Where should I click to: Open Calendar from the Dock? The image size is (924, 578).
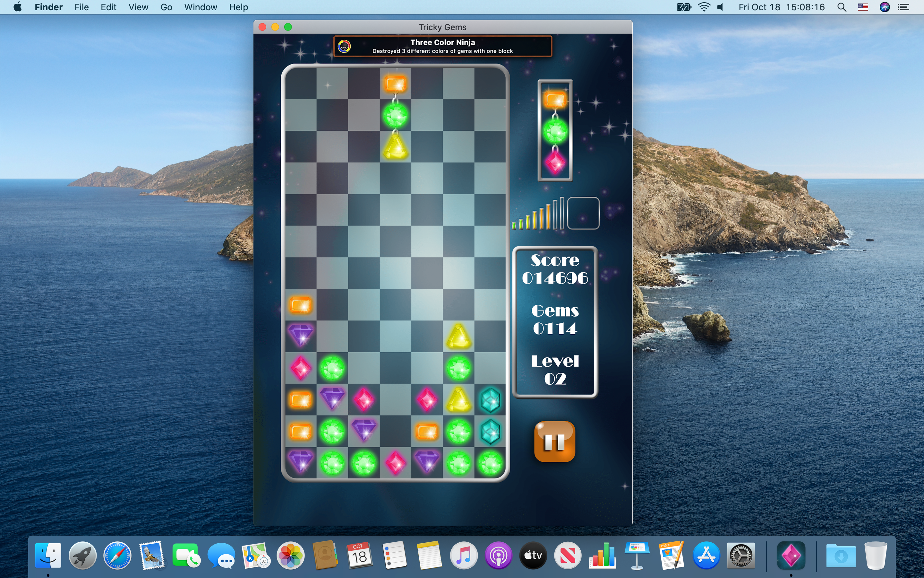tap(360, 555)
